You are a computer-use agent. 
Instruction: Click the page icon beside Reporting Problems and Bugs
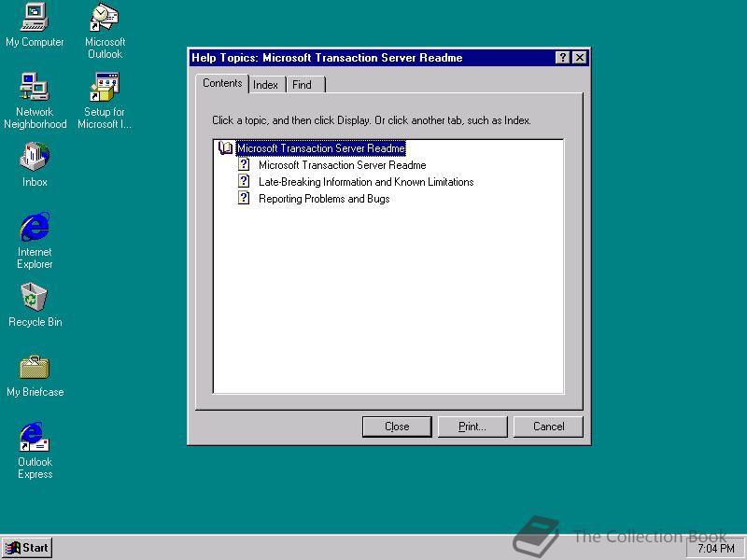(x=244, y=198)
